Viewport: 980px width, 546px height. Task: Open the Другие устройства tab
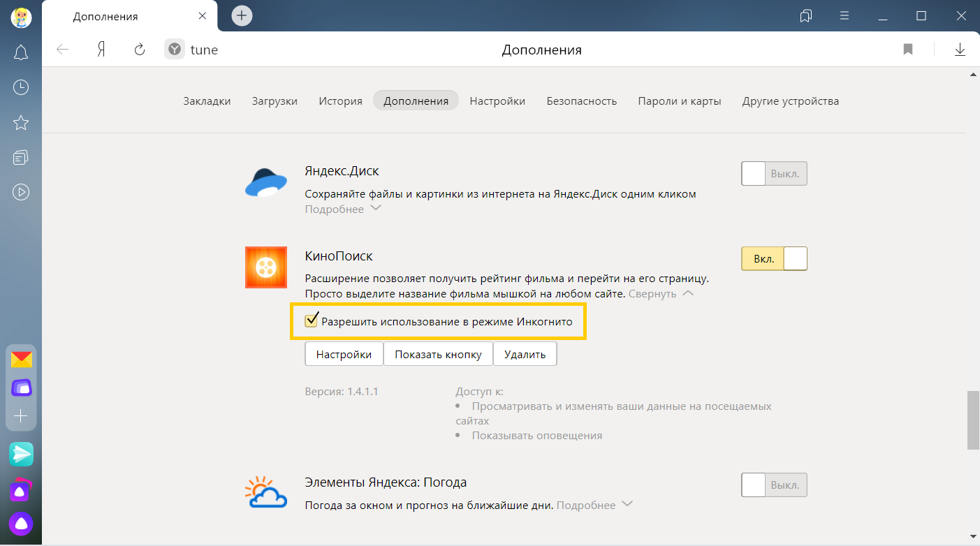click(x=791, y=101)
